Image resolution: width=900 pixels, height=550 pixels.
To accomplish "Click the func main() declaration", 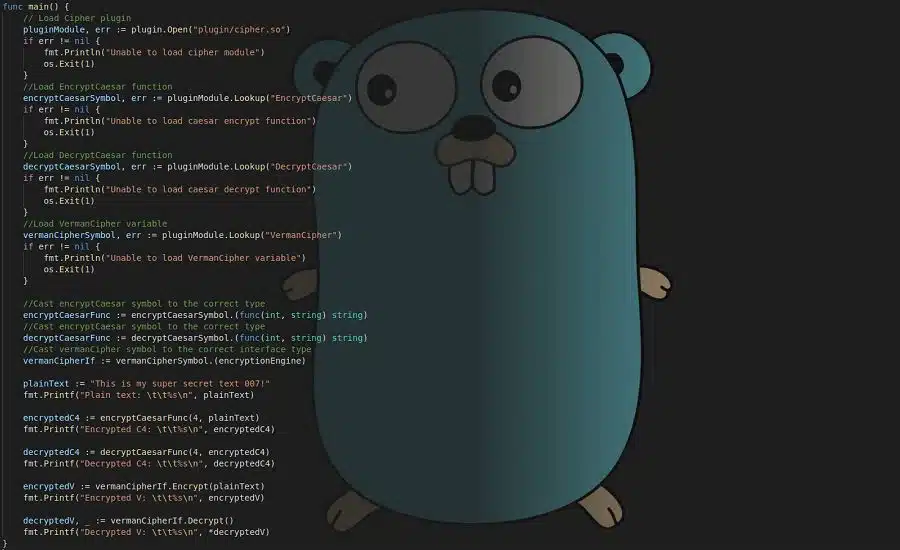I will pyautogui.click(x=36, y=7).
